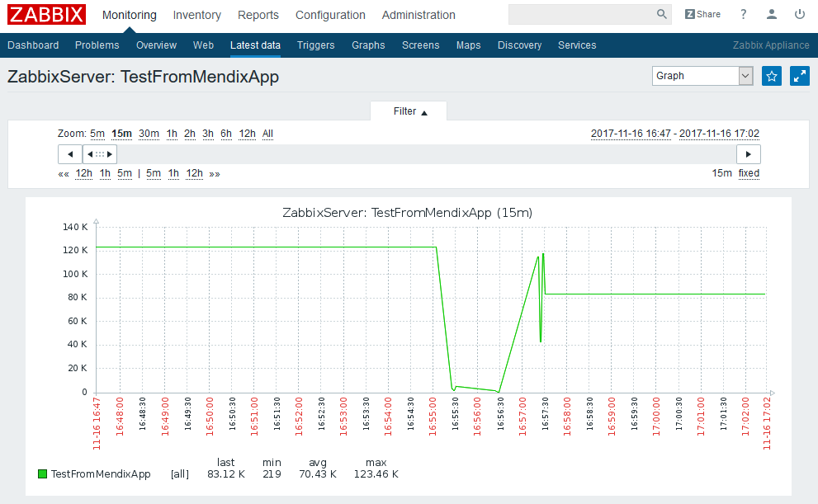Toggle the fixed/dynamic time period link
The image size is (818, 504).
pos(749,173)
